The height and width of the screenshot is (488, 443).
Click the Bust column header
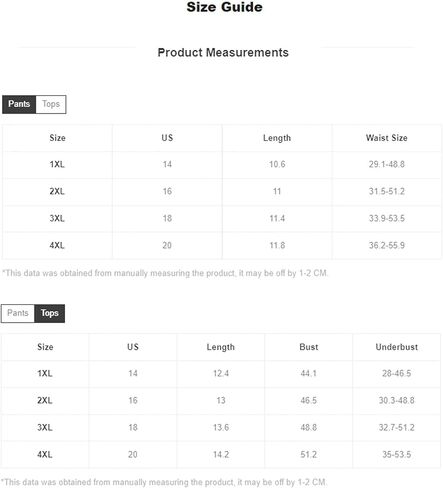[309, 347]
